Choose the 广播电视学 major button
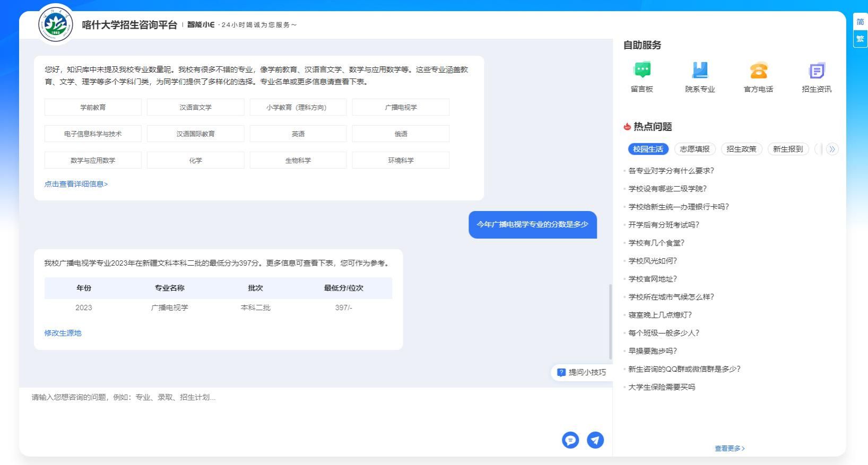This screenshot has height=465, width=868. click(401, 107)
